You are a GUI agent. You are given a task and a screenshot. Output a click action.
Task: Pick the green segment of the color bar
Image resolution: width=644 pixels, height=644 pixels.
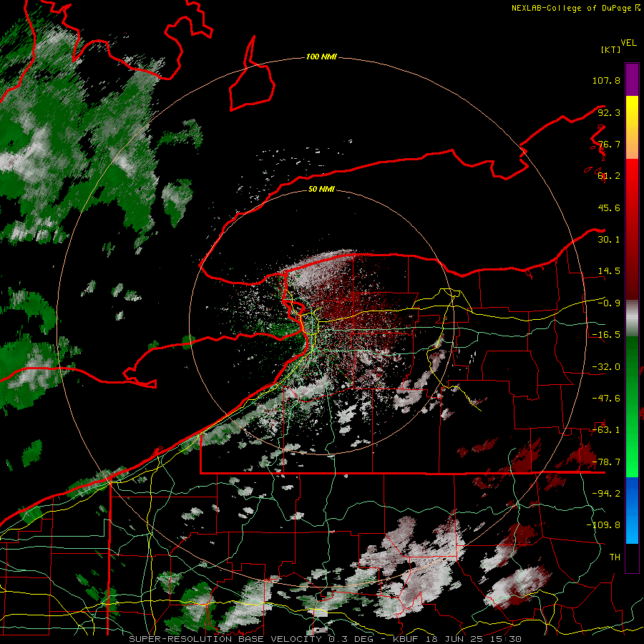632,406
